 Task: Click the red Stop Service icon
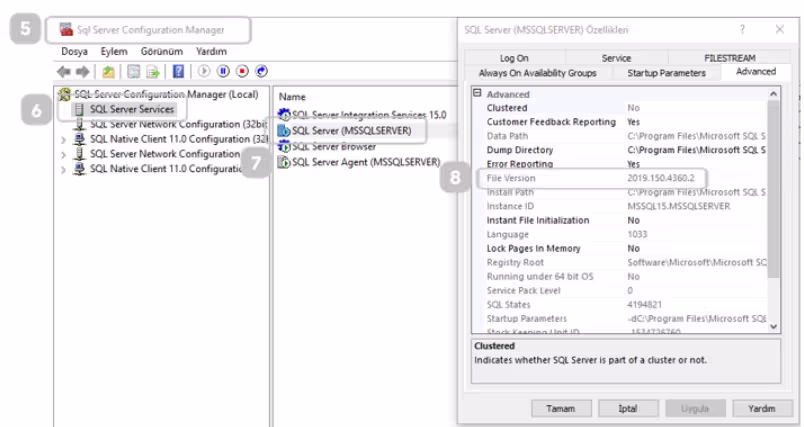pos(242,71)
